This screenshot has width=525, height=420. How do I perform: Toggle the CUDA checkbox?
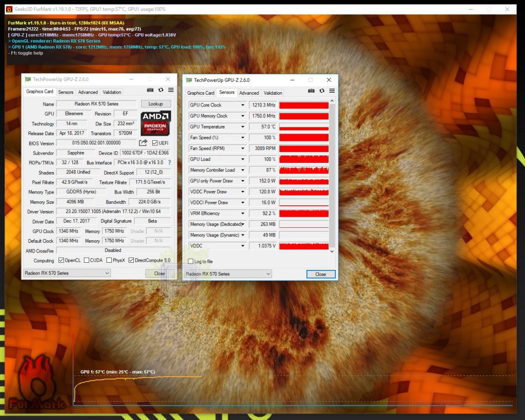(87, 260)
